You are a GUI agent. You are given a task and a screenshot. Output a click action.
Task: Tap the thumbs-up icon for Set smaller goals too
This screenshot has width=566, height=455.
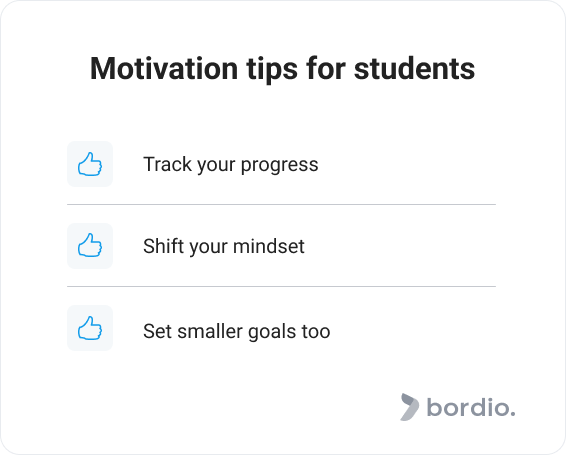90,328
